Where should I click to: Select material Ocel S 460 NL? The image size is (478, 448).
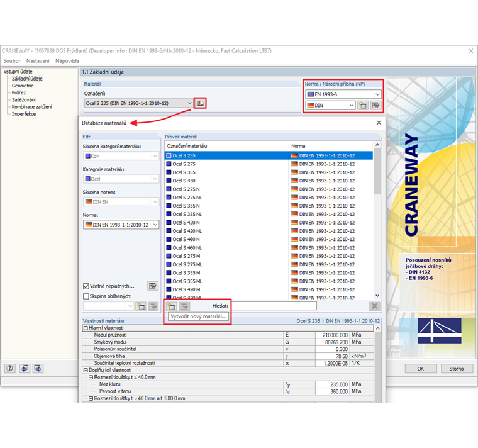[269, 248]
